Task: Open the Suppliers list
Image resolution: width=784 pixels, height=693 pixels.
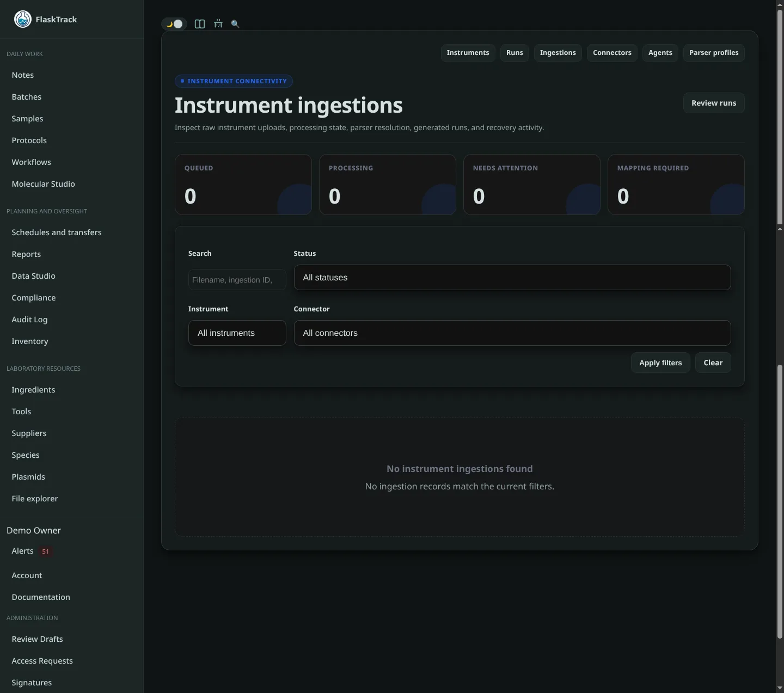Action: coord(29,433)
